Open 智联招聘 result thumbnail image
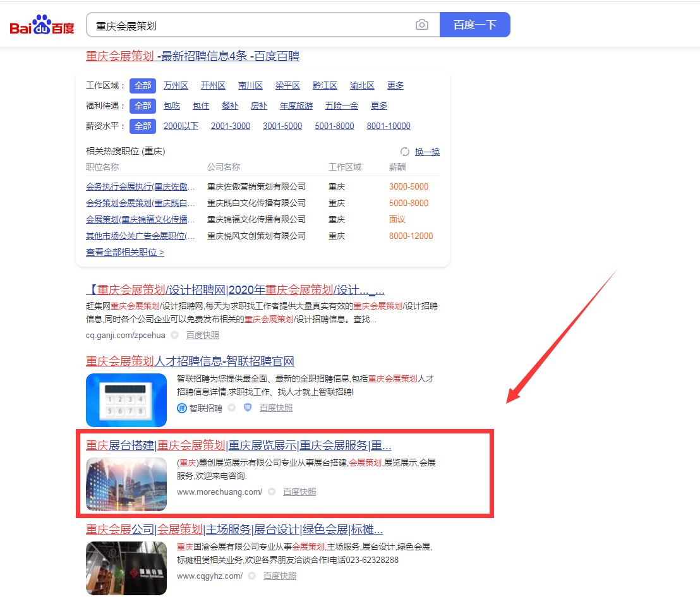 point(126,400)
